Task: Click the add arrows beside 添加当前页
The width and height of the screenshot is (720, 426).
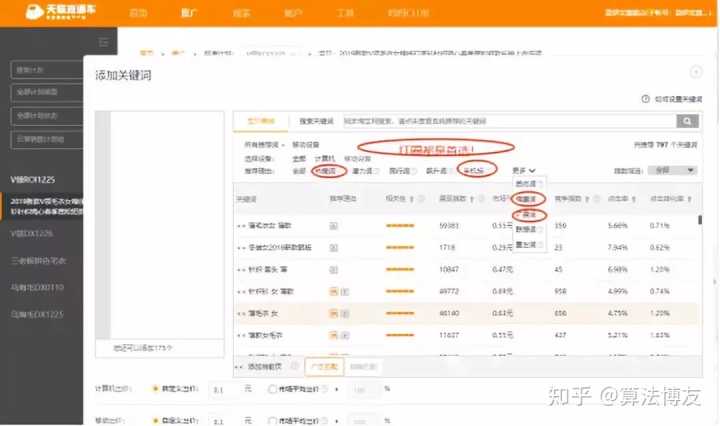Action: tap(241, 367)
